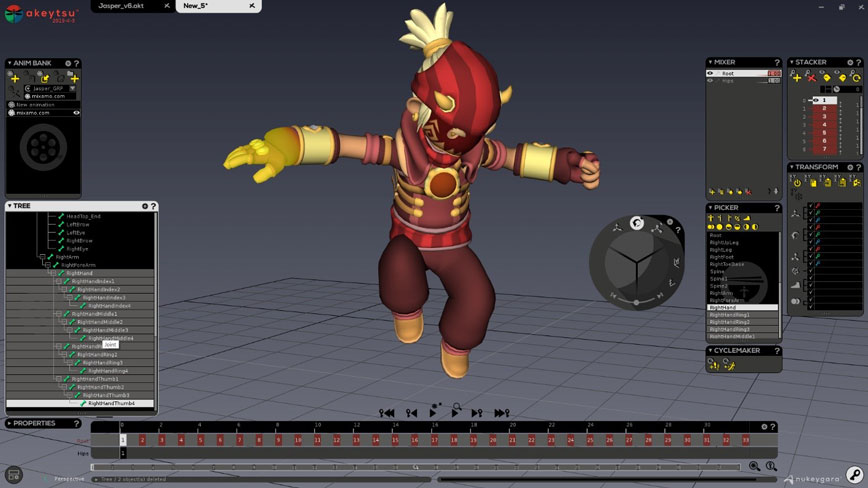Expand the PROPERTIES panel
The width and height of the screenshot is (868, 488).
(9, 423)
